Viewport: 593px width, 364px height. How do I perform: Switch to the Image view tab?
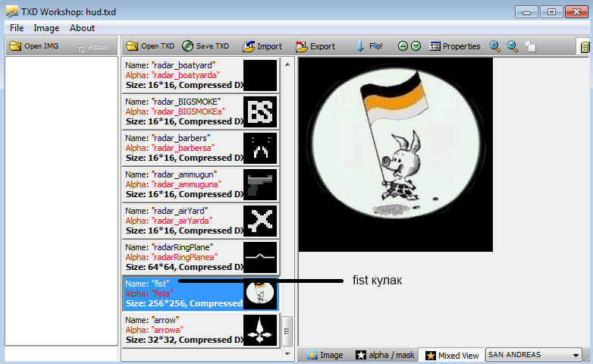pyautogui.click(x=325, y=355)
